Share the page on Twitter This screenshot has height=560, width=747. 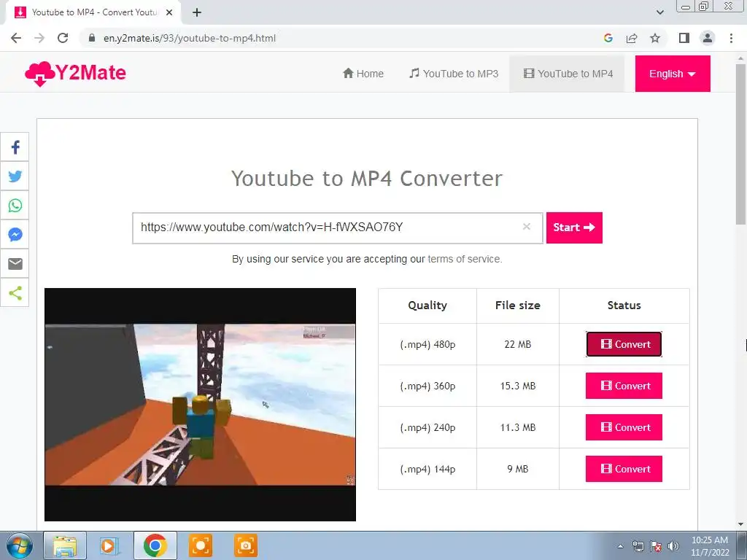[x=15, y=176]
